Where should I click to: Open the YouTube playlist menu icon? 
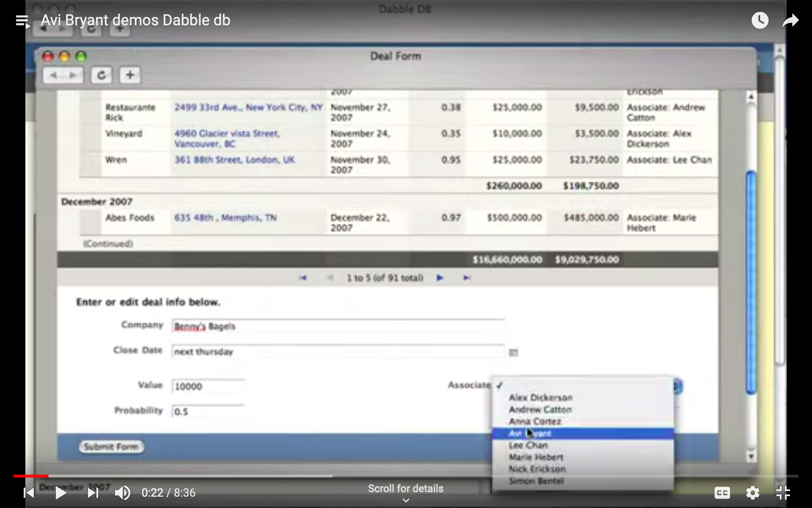[x=22, y=21]
